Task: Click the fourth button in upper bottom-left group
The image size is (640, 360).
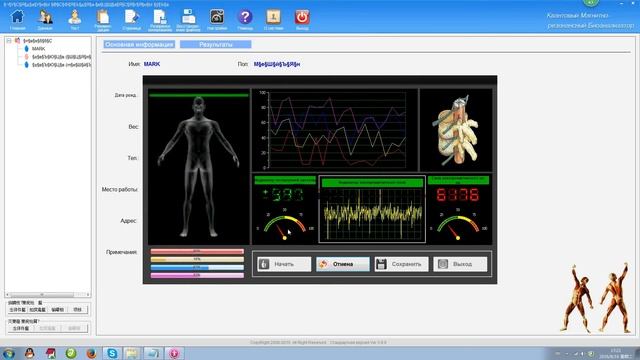Action: coord(77,310)
